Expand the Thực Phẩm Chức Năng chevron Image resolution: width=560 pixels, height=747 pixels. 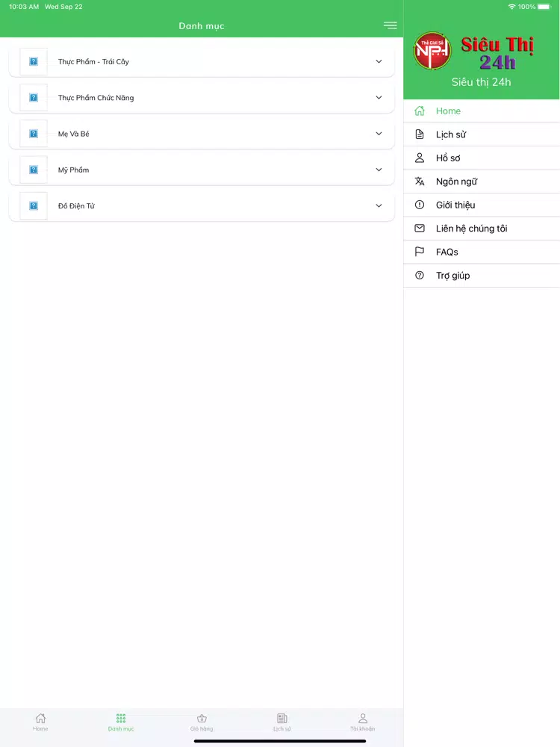coord(379,98)
